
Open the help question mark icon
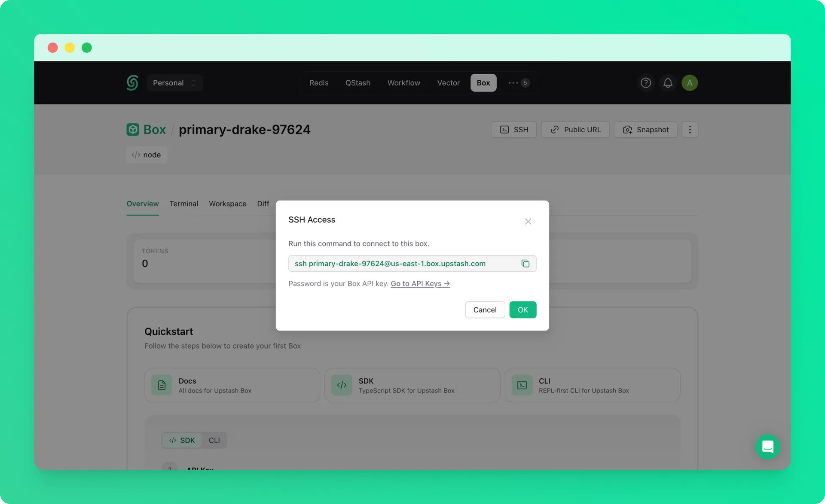[645, 83]
